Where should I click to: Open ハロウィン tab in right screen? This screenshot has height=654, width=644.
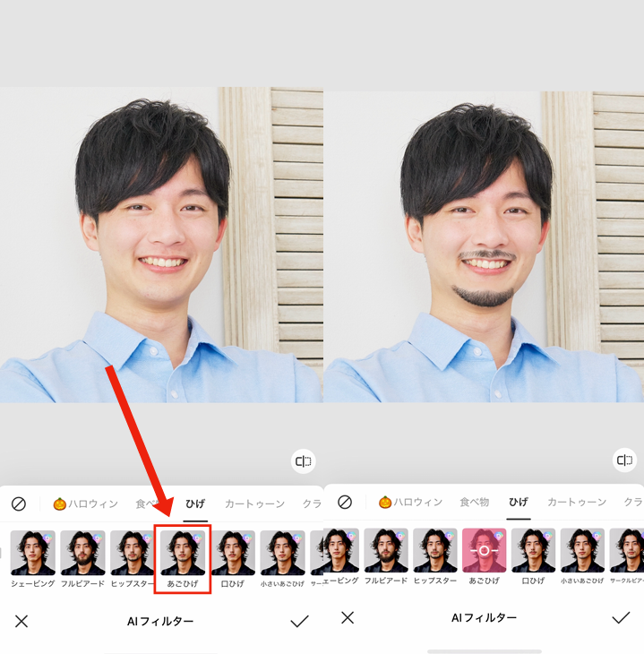[x=410, y=502]
